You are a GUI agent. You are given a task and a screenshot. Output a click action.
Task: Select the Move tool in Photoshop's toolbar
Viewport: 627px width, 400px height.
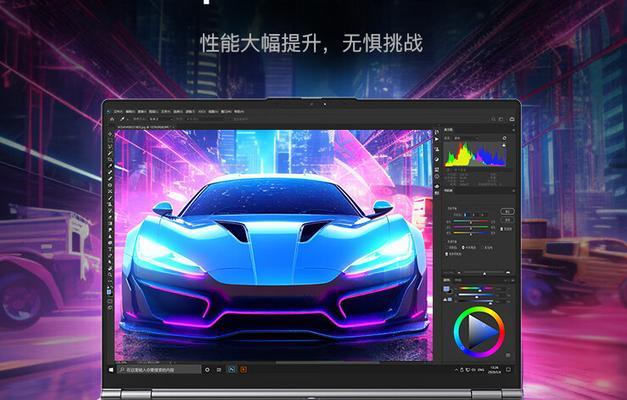click(x=111, y=134)
